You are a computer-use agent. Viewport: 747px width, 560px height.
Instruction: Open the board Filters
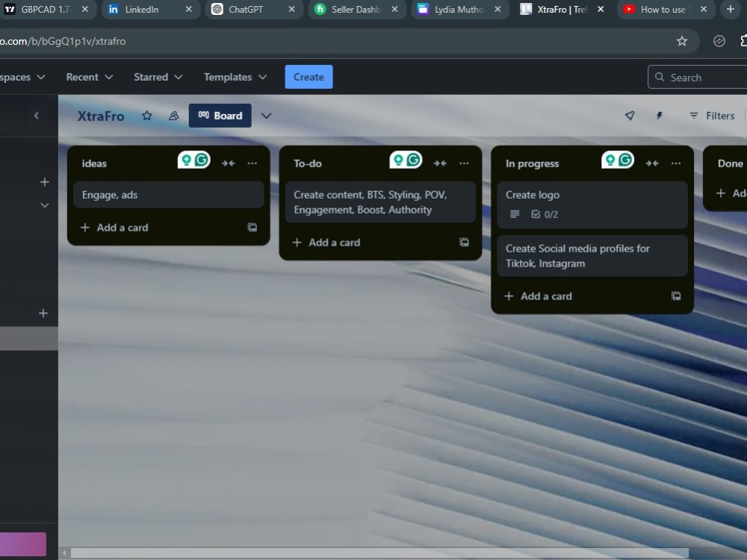pyautogui.click(x=712, y=116)
